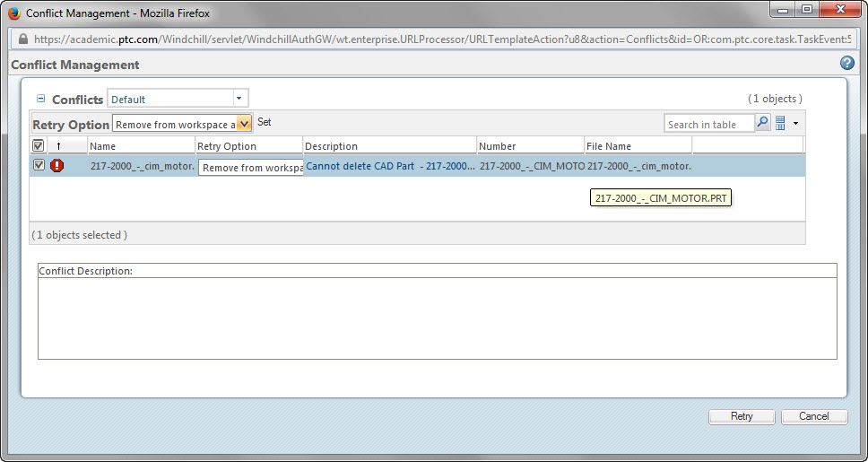
Task: Click the Retry button
Action: [742, 416]
